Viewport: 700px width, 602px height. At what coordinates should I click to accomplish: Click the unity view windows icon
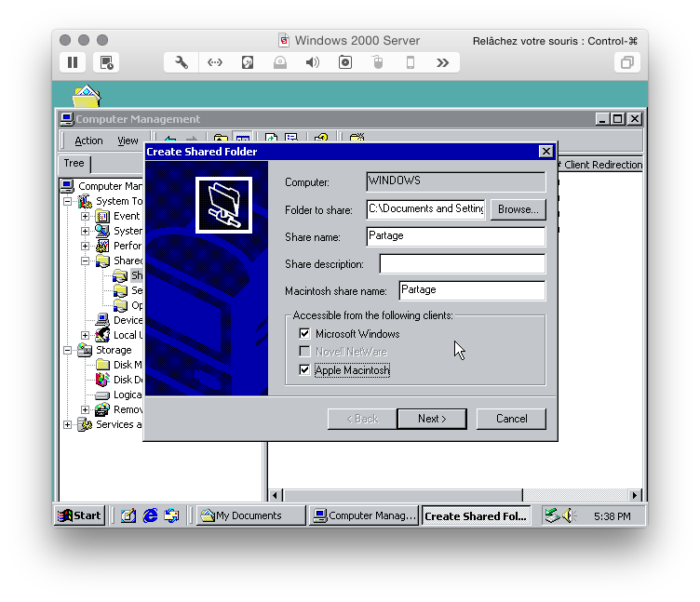627,62
